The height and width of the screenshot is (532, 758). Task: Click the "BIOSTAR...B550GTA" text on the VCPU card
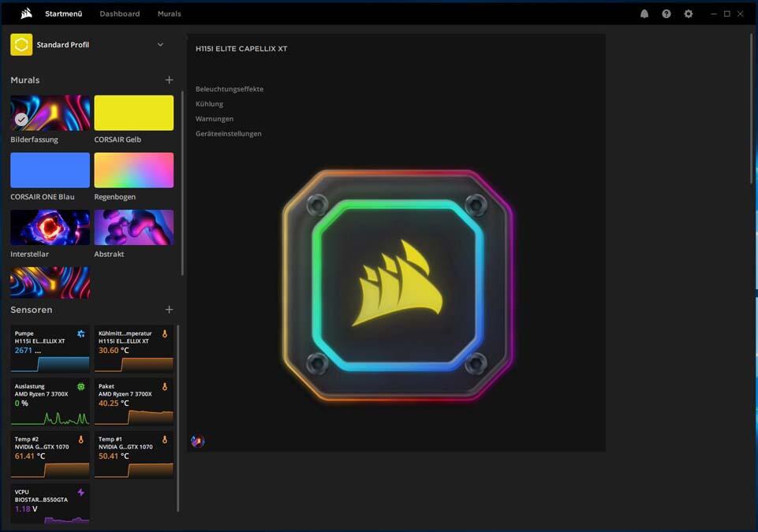[x=41, y=500]
